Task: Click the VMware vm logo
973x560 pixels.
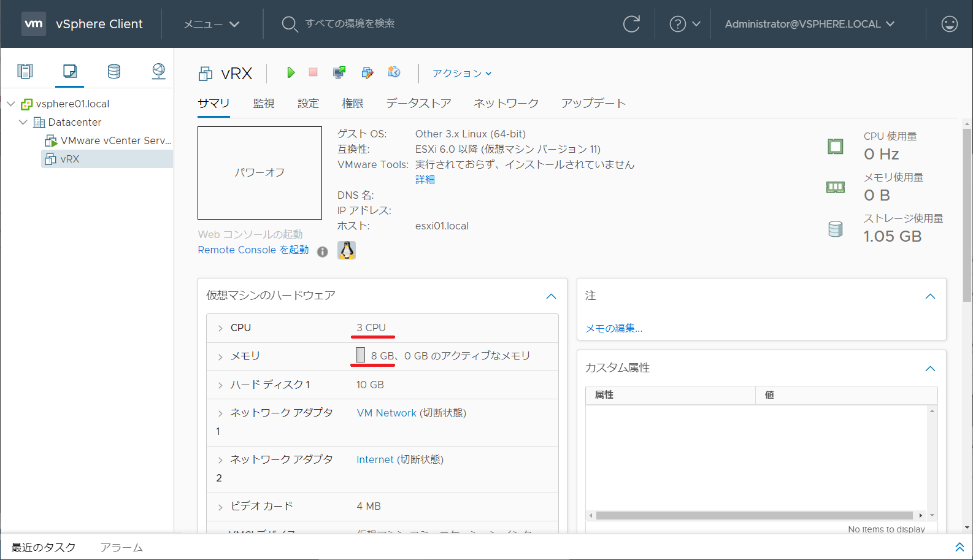Action: pos(34,24)
